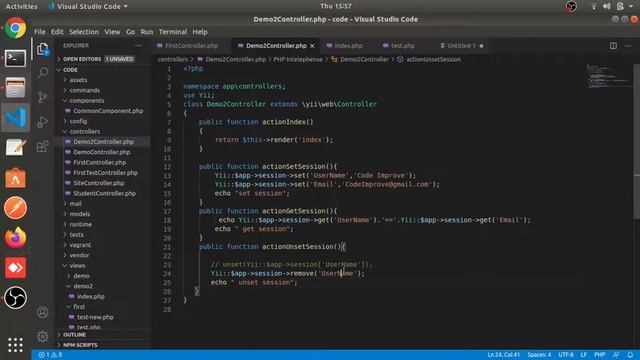Click Spaces: 4 indentation setting
640x360 pixels.
[539, 355]
